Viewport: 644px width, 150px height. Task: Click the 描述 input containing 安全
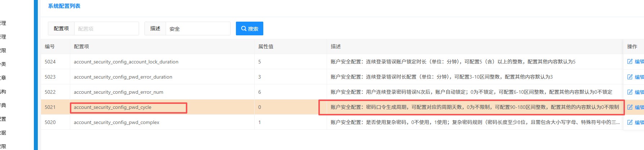197,28
